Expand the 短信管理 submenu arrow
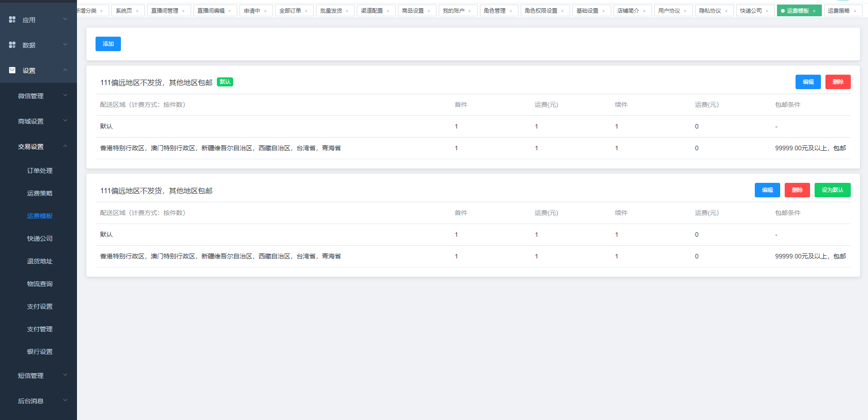The height and width of the screenshot is (420, 868). point(65,375)
